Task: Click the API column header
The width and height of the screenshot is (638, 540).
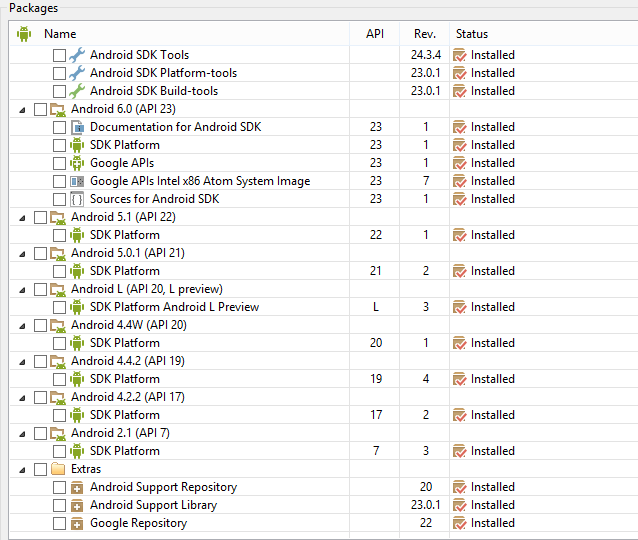Action: tap(375, 34)
